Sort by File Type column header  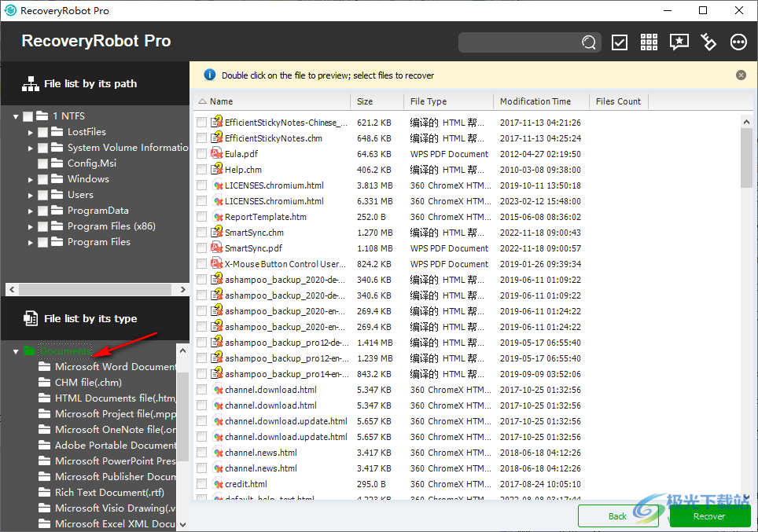(449, 101)
